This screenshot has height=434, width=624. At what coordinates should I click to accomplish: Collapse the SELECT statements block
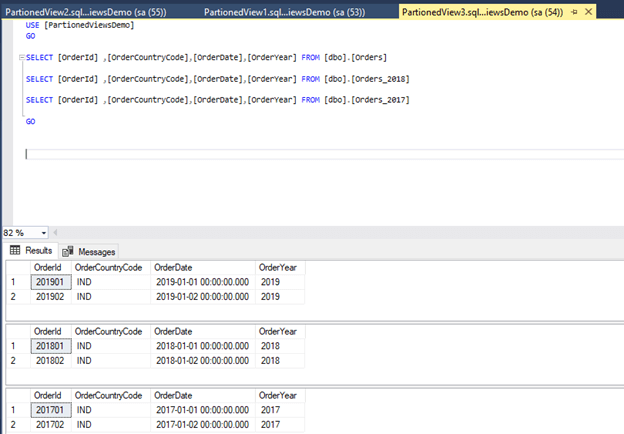[x=22, y=57]
